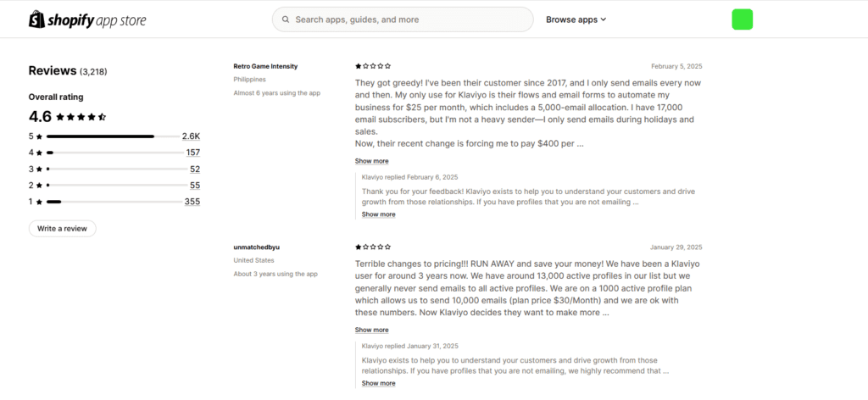
Task: Click the star icon in the 5-star row
Action: pyautogui.click(x=39, y=136)
